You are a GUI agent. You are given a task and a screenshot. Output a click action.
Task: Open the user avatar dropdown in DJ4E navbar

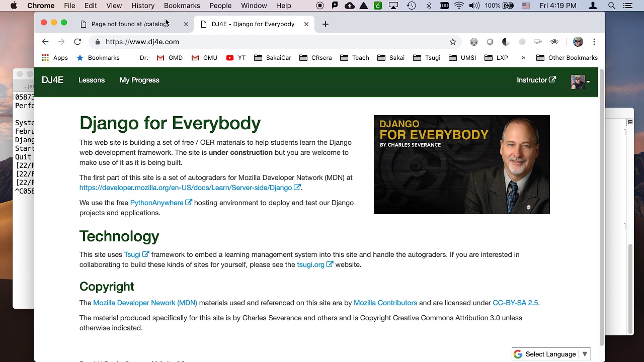pyautogui.click(x=580, y=81)
